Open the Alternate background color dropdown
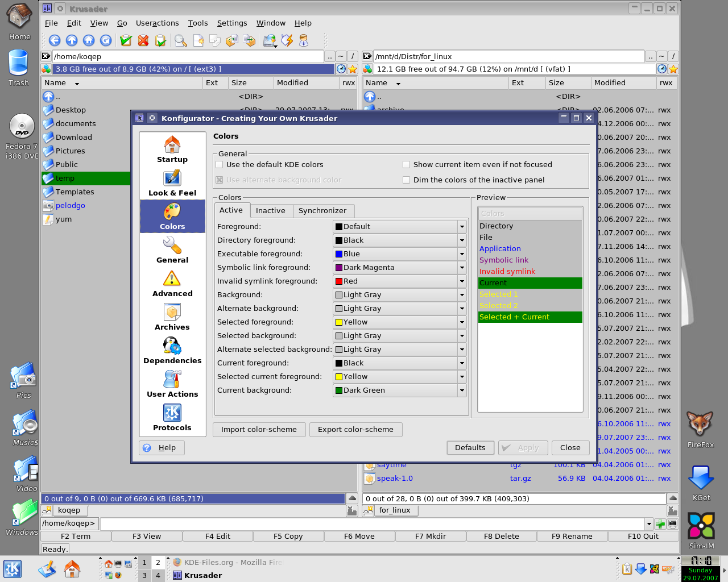728x582 pixels. [x=400, y=309]
